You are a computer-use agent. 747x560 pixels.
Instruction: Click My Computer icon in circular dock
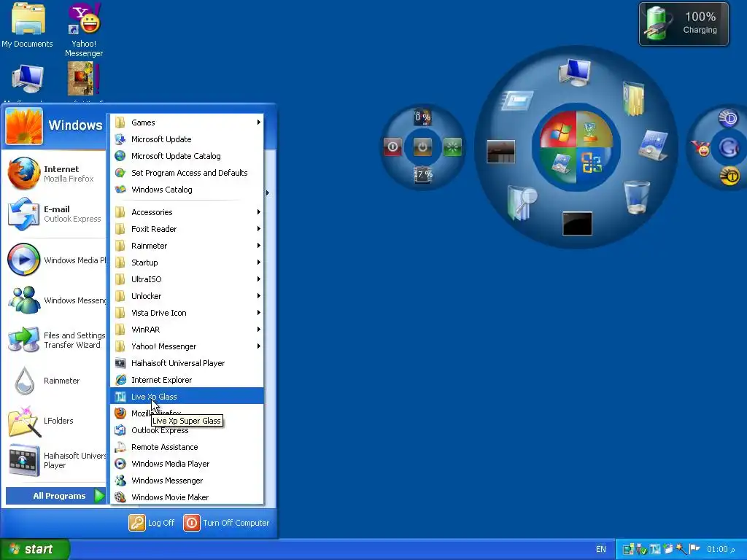(575, 72)
